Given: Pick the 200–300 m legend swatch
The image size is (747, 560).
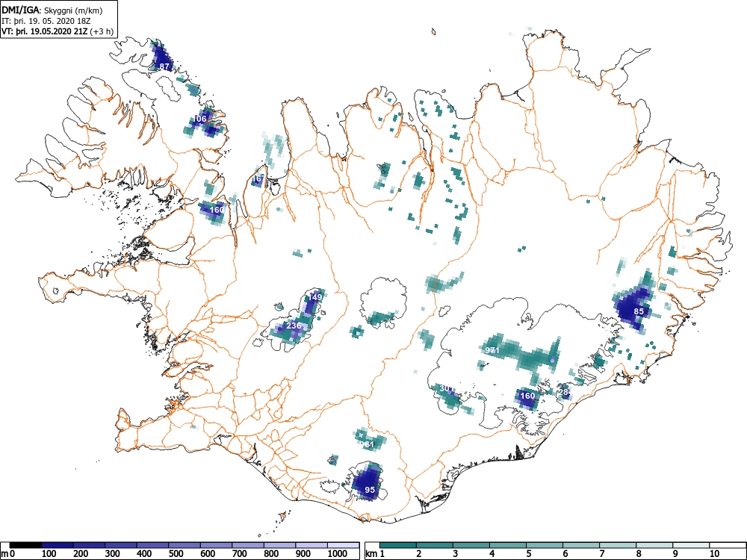Looking at the screenshot, I should point(89,545).
